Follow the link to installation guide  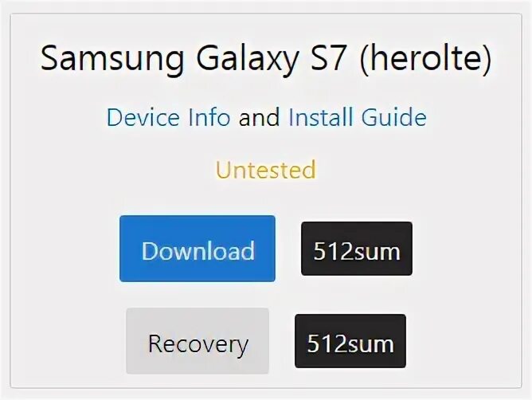click(358, 117)
